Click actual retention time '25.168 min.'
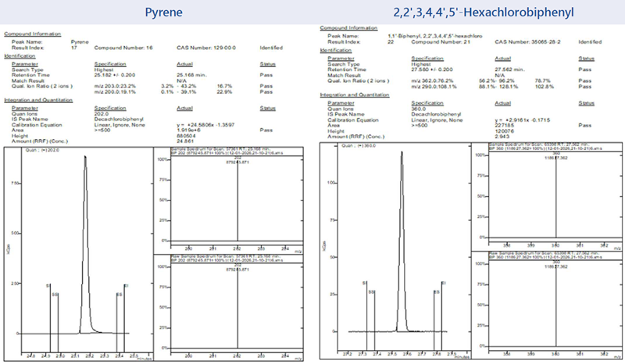The width and height of the screenshot is (625, 364). coord(191,75)
